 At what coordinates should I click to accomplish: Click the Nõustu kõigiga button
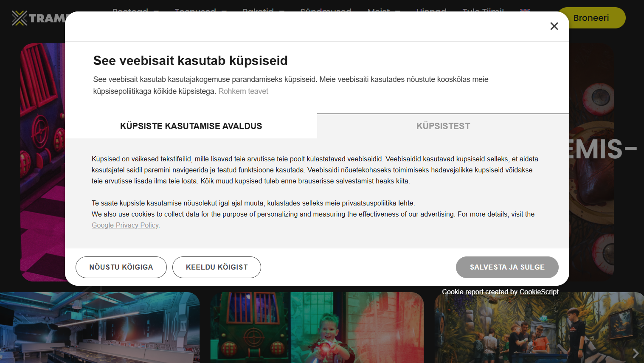coord(121,267)
